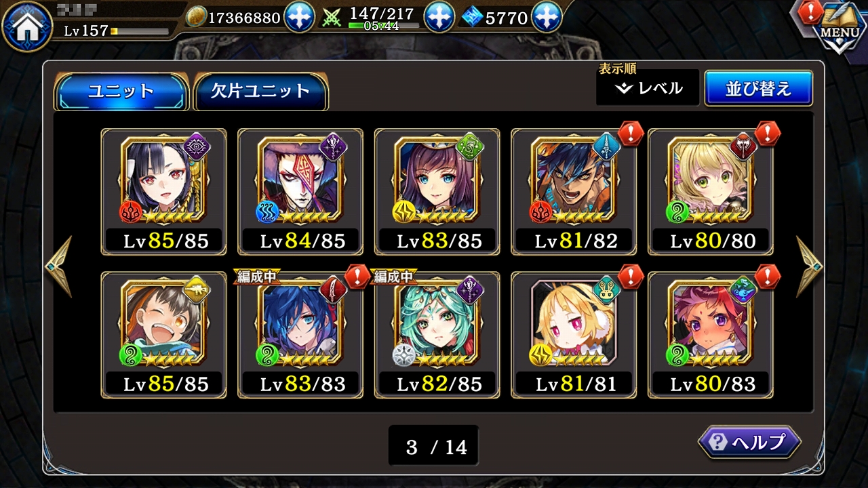Image resolution: width=868 pixels, height=488 pixels.
Task: Switch to the ユニット tab
Action: (121, 91)
